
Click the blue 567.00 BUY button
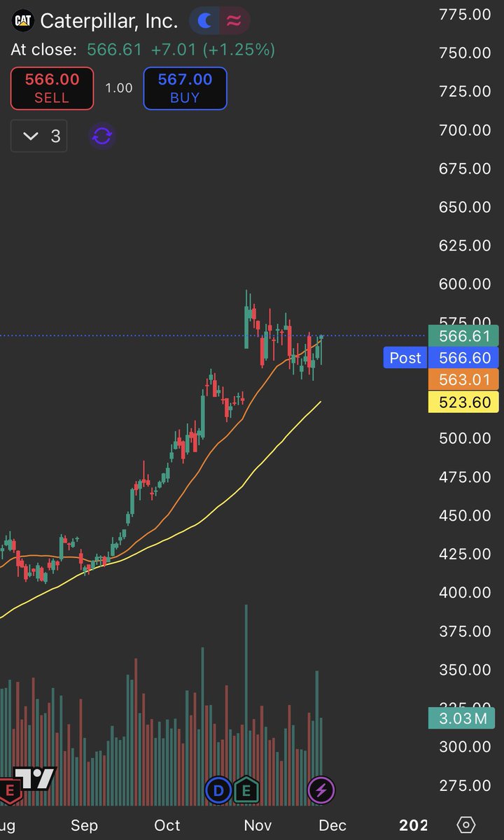pos(185,88)
